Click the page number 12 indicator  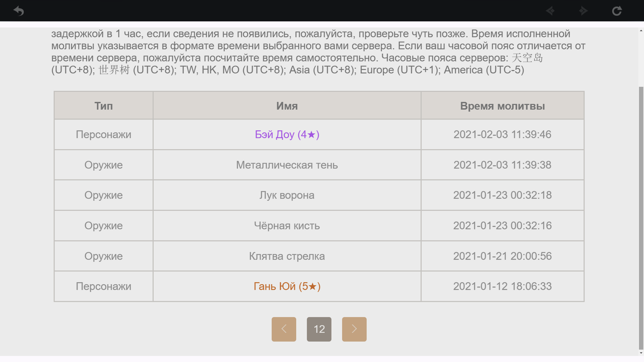click(x=319, y=329)
